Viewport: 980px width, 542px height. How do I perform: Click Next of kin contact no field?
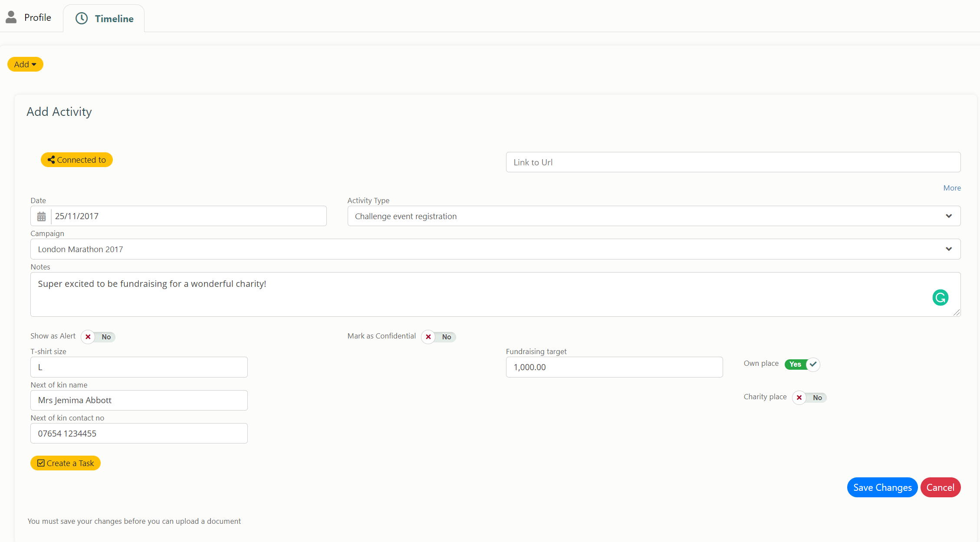point(139,434)
